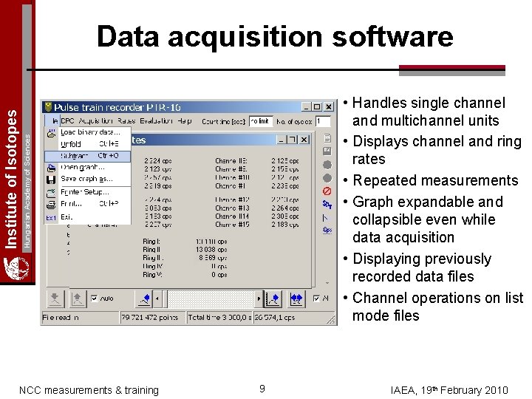Toggle the All checkbox near bottom right

click(316, 299)
